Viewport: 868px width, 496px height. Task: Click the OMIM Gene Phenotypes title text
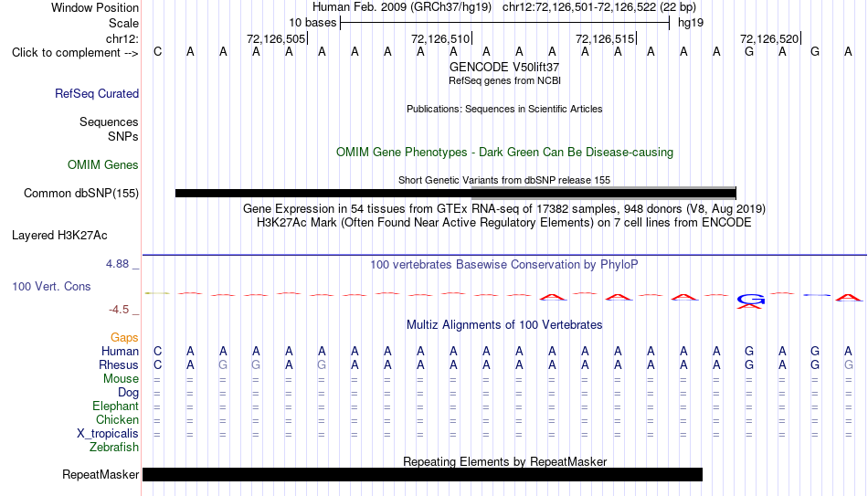505,153
